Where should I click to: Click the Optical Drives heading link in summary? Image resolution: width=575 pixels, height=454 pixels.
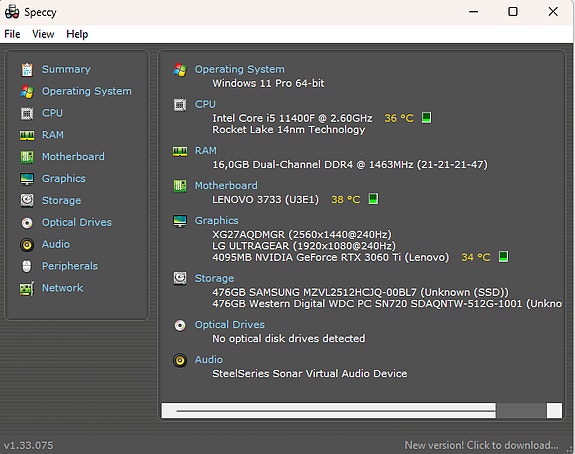coord(230,325)
